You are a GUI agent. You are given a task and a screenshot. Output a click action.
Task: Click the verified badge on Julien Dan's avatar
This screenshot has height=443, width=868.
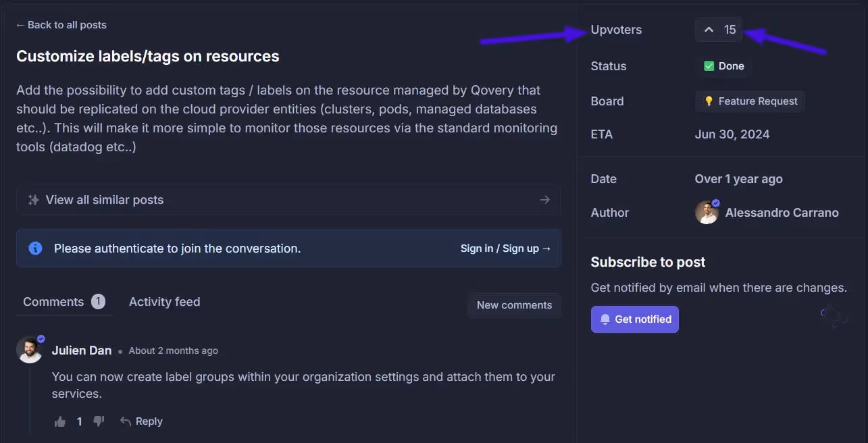pos(41,340)
